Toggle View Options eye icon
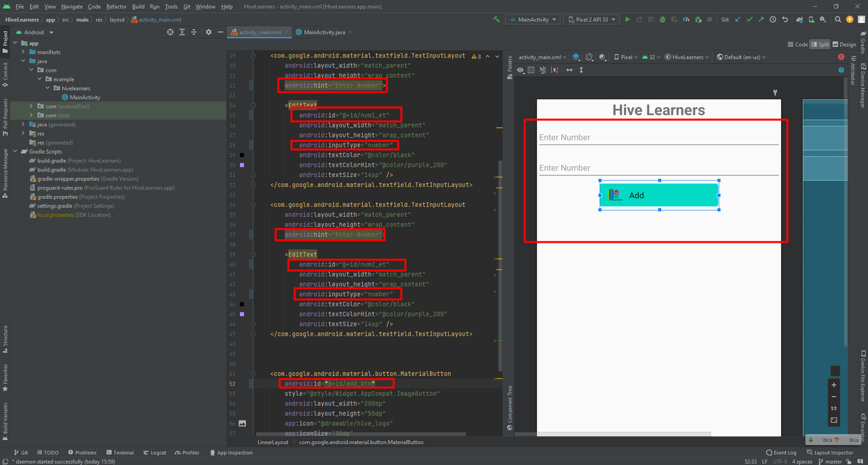Viewport: 868px width, 465px height. [521, 70]
